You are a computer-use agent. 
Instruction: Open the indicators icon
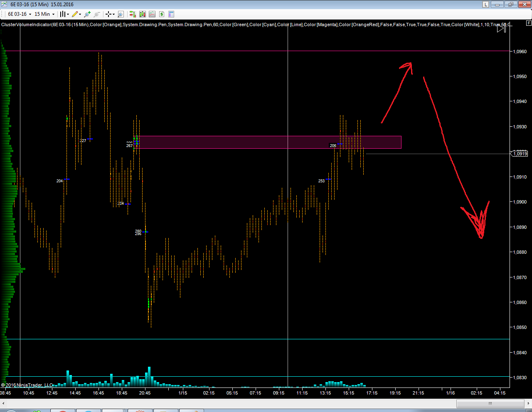[x=152, y=14]
